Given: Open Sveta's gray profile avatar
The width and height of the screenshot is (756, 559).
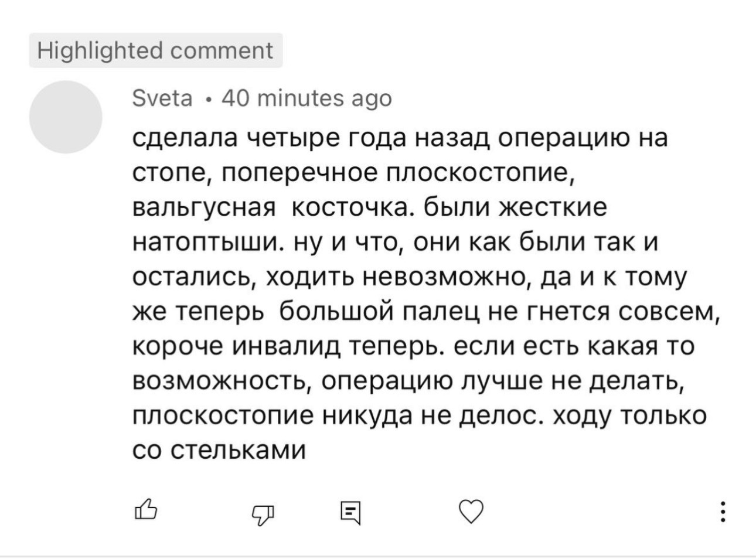Looking at the screenshot, I should click(66, 117).
